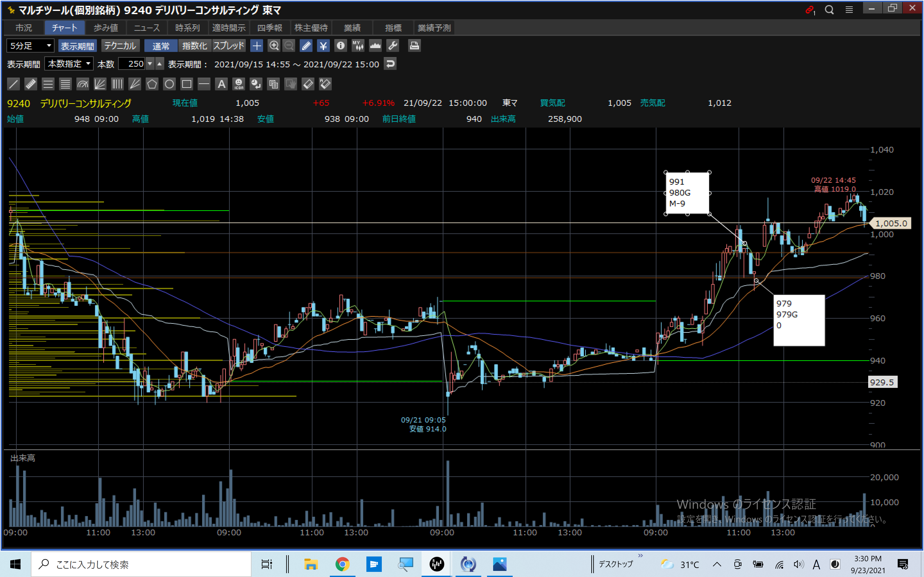Toggle the crosshair cursor button
Image resolution: width=924 pixels, height=577 pixels.
[257, 46]
